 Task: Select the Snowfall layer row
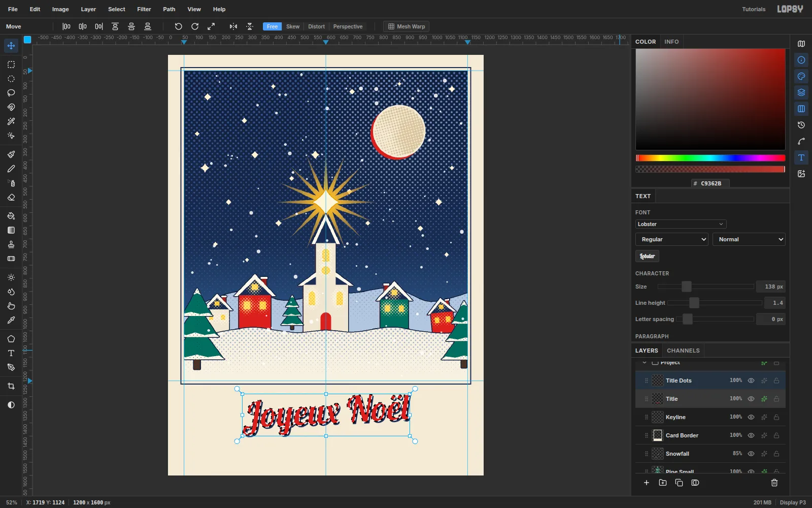(710, 454)
